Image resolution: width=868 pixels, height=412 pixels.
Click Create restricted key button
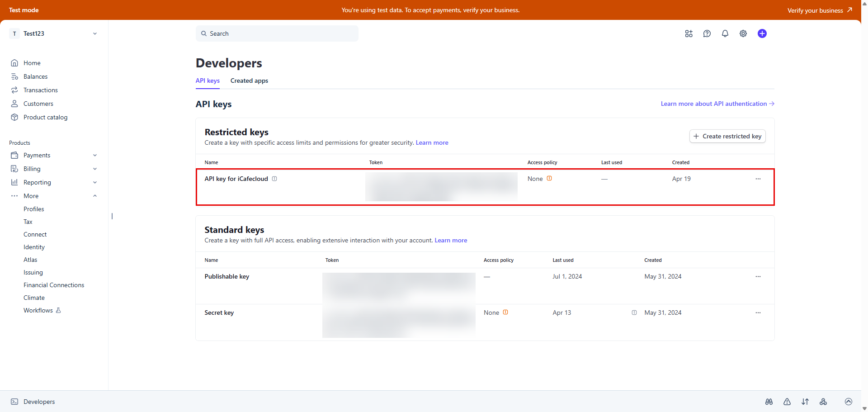[727, 136]
